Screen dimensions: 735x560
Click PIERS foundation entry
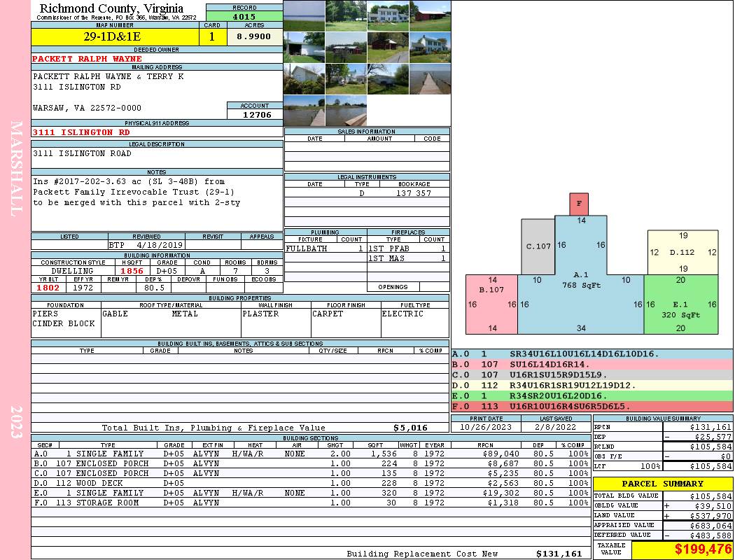(x=45, y=314)
